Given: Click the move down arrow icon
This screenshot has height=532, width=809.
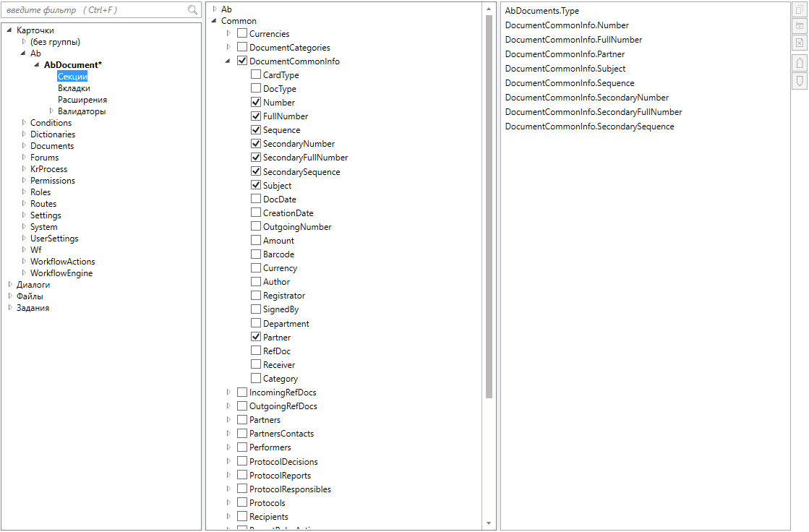Looking at the screenshot, I should pos(800,80).
